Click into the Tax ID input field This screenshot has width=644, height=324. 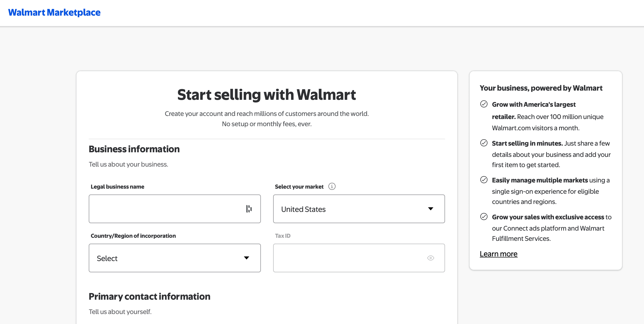[359, 258]
